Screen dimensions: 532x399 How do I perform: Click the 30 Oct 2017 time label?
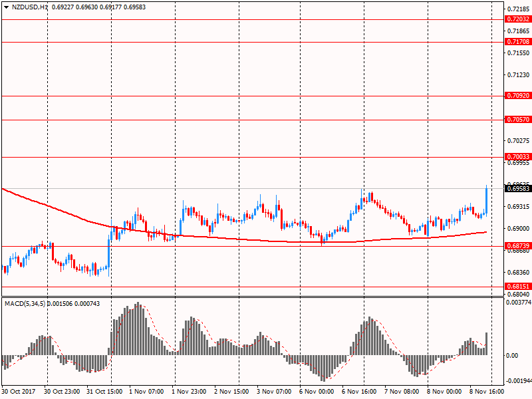click(19, 392)
